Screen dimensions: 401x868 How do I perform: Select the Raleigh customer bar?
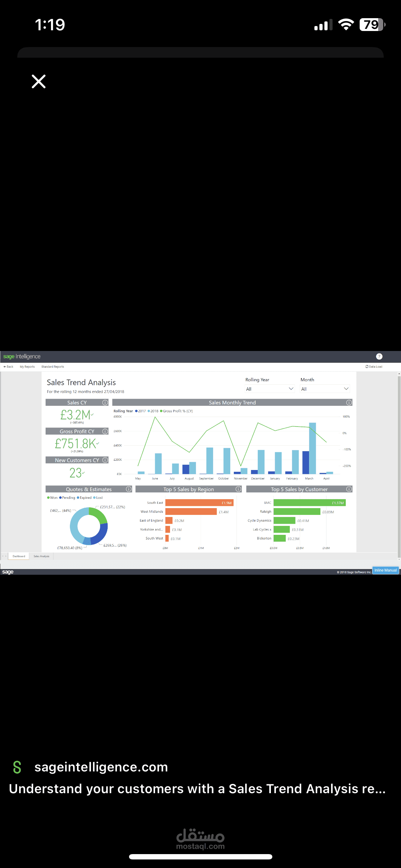(297, 512)
